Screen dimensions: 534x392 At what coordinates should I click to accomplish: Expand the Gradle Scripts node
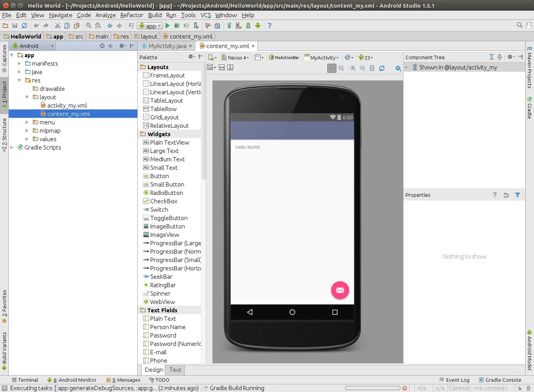(x=12, y=148)
